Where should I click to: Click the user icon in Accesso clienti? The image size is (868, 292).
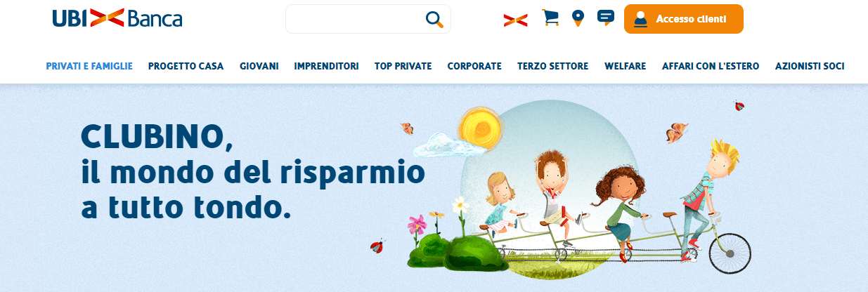coord(640,20)
